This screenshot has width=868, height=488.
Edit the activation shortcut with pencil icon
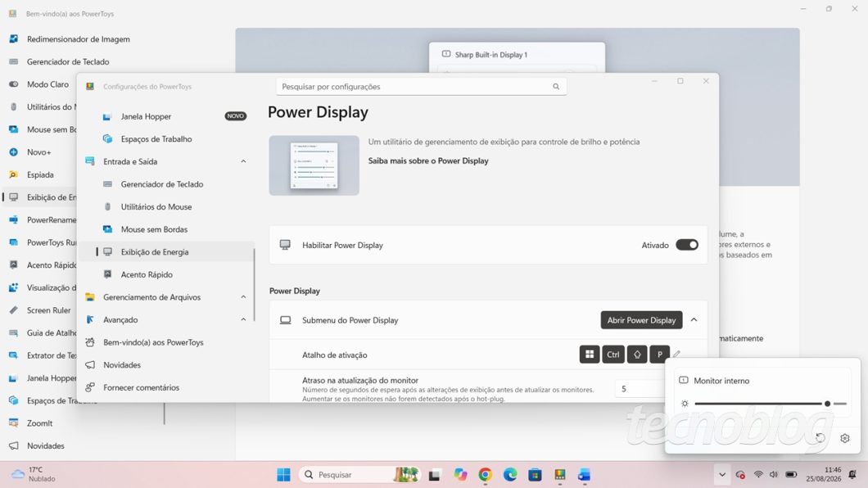point(676,354)
